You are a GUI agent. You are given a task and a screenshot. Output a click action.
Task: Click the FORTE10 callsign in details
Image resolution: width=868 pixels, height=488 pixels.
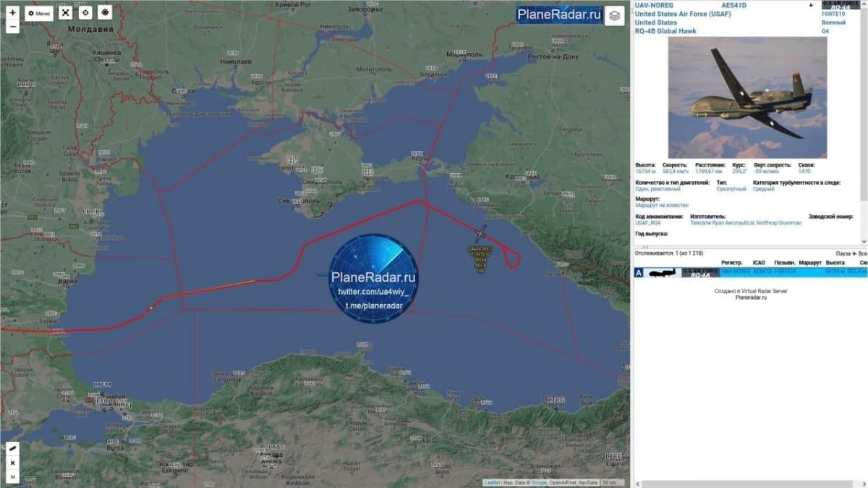click(x=833, y=14)
